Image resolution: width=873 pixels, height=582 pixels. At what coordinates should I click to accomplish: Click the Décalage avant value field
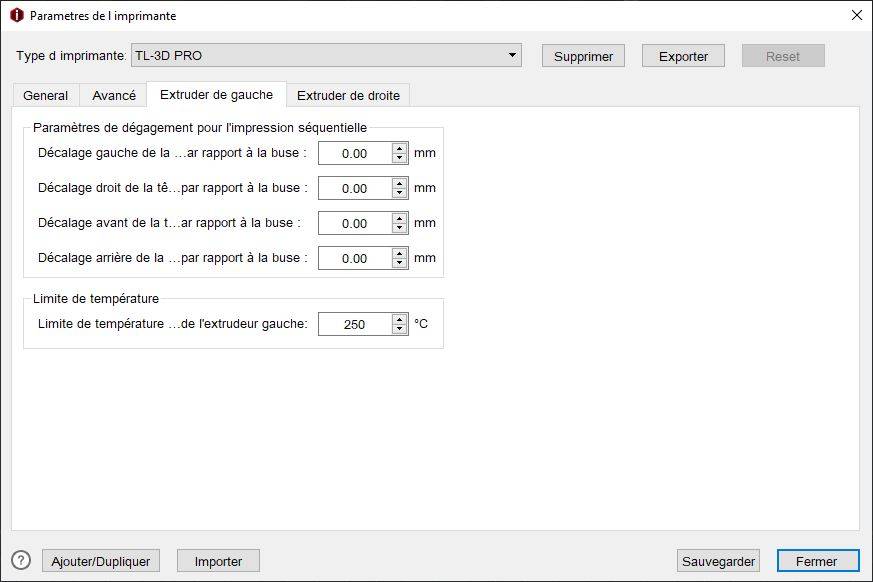point(355,223)
